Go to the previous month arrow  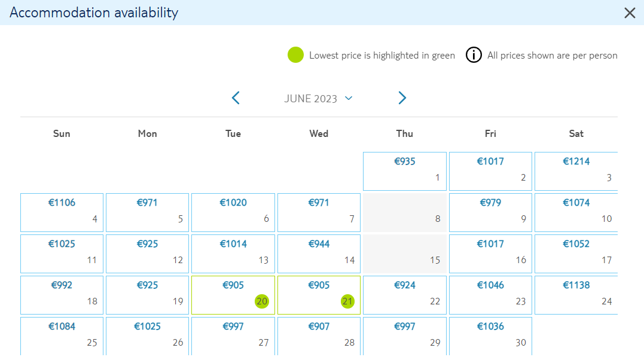[236, 97]
